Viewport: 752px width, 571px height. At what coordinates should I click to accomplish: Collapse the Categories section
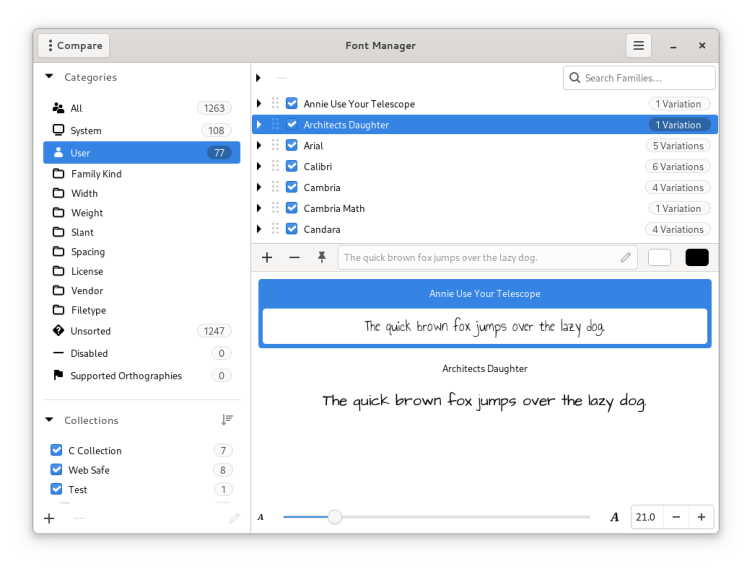tap(49, 77)
